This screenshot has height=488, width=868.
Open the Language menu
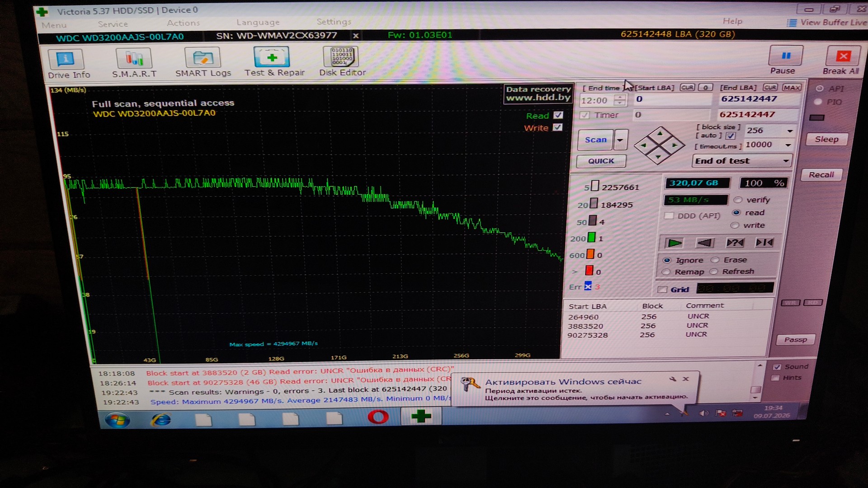258,23
